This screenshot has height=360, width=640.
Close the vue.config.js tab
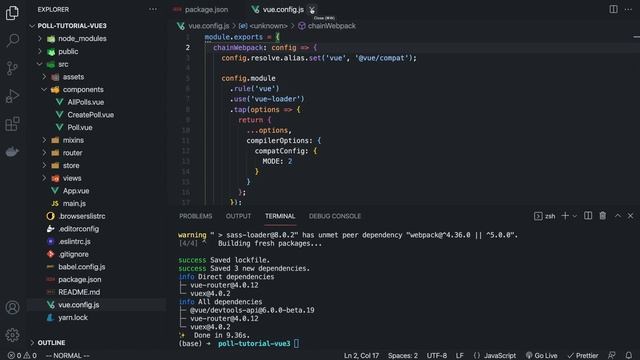pyautogui.click(x=312, y=9)
